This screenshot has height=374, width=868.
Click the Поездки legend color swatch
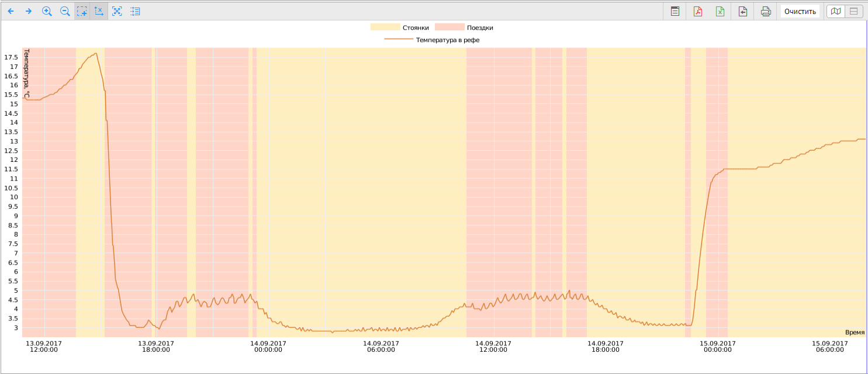pos(449,27)
